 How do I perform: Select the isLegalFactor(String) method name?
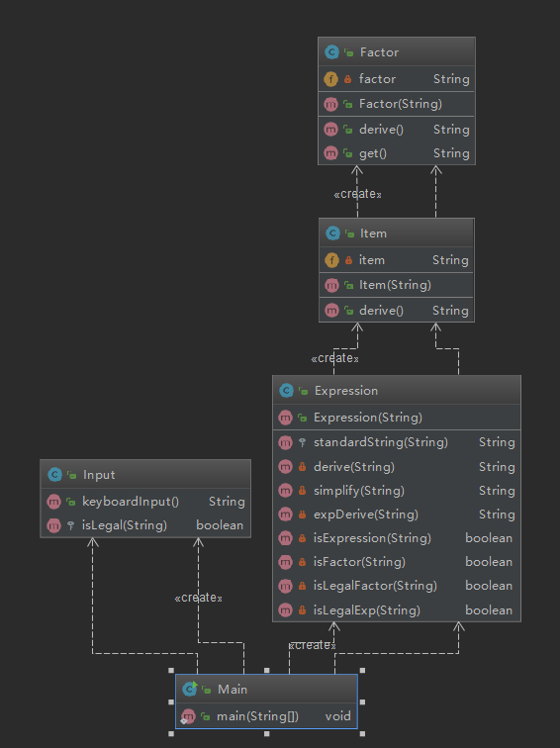pos(375,586)
